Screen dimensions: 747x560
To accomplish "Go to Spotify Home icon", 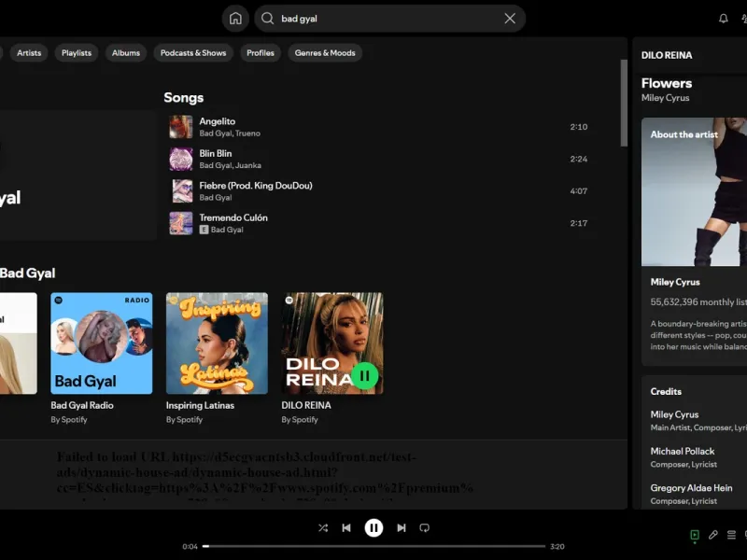I will point(235,19).
